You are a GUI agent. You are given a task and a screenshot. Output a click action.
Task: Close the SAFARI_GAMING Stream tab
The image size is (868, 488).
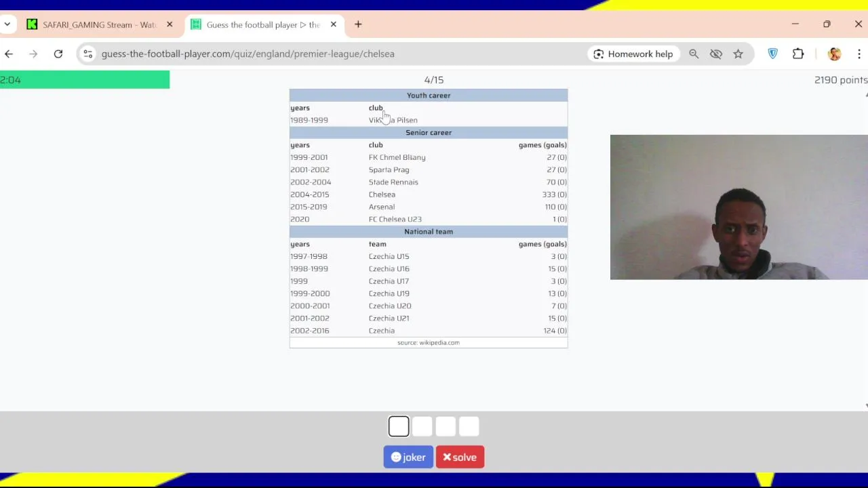170,24
